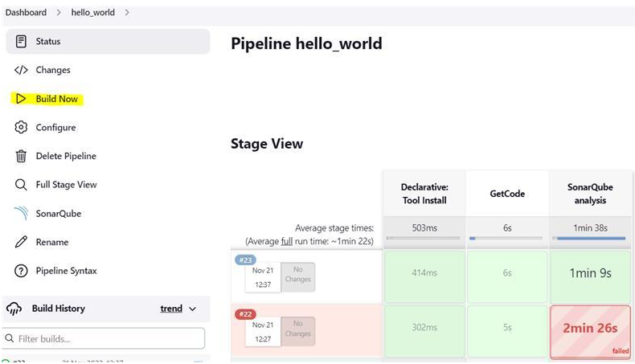Open build #23 badge

[244, 260]
